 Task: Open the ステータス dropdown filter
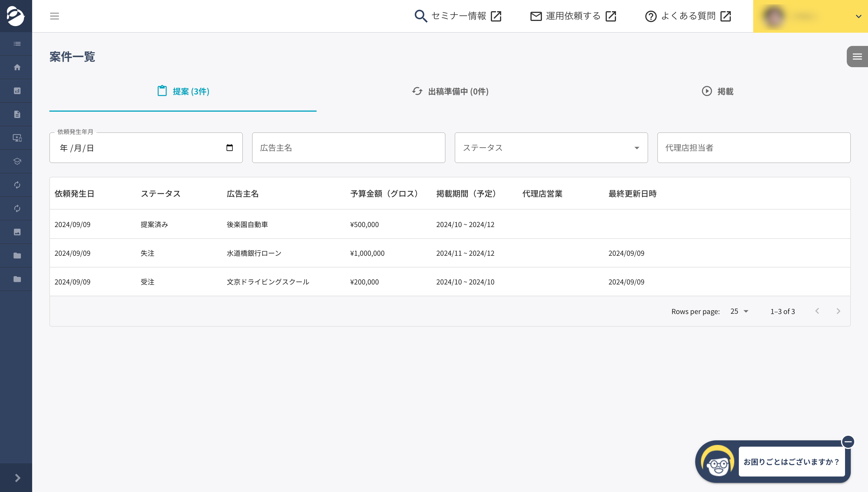[551, 148]
